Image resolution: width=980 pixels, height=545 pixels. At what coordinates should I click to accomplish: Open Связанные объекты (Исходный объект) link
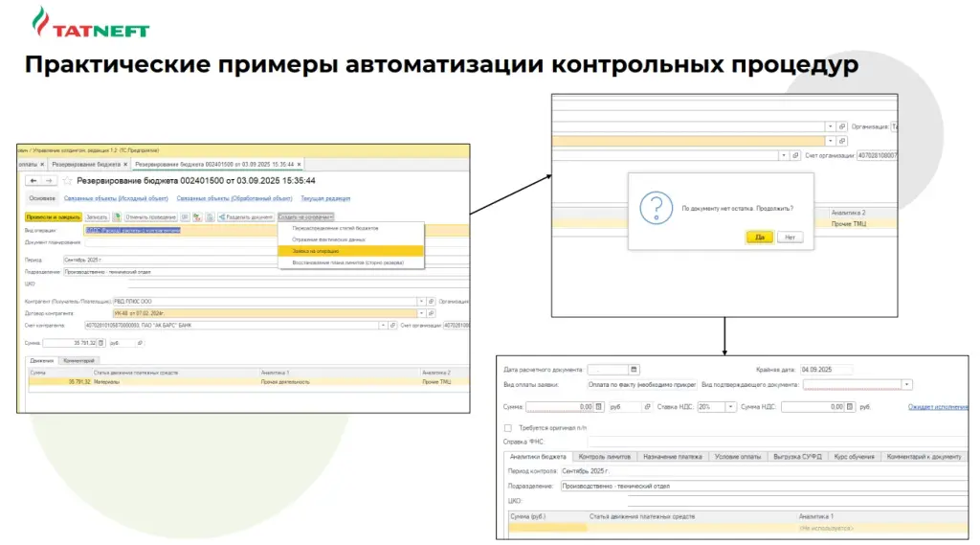tap(116, 199)
